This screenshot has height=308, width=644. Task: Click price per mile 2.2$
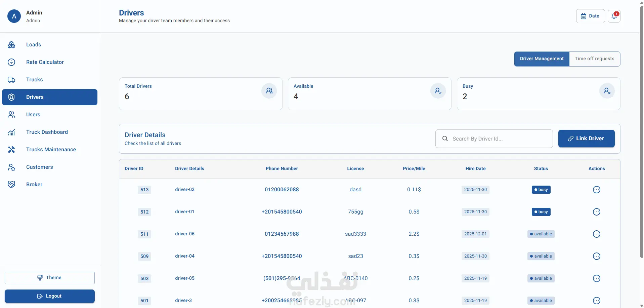coord(414,234)
